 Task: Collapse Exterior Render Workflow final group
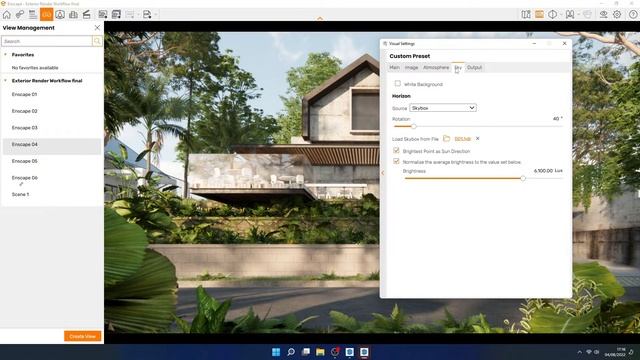pyautogui.click(x=5, y=81)
